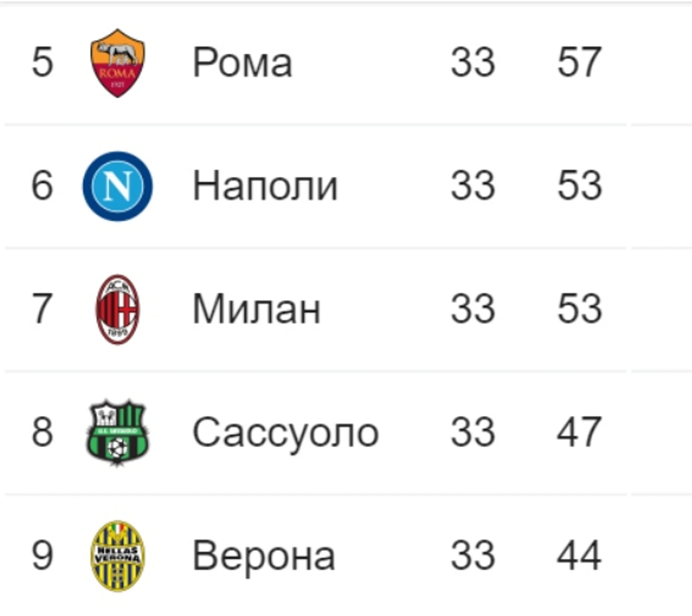
Task: Select the Верона team name
Action: pyautogui.click(x=264, y=556)
